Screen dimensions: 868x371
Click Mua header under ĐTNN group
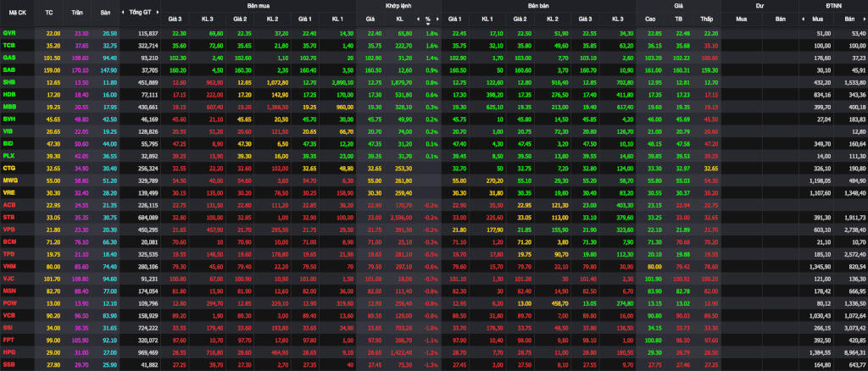817,19
